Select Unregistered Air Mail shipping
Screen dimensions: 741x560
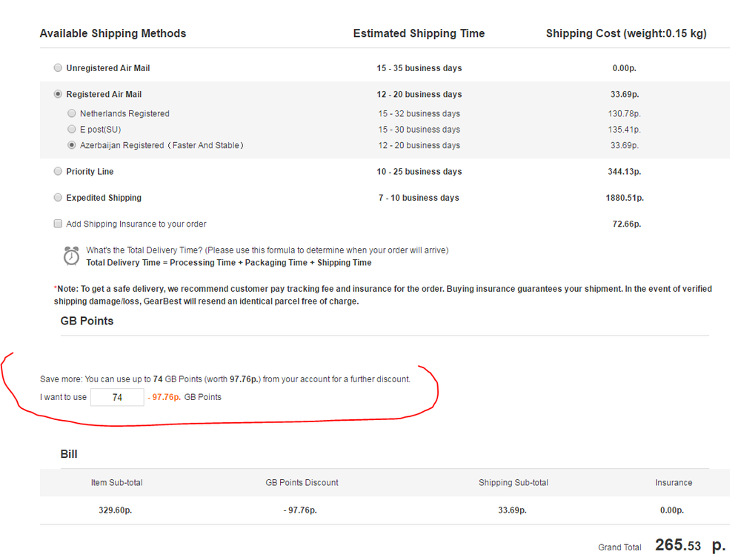click(x=58, y=67)
